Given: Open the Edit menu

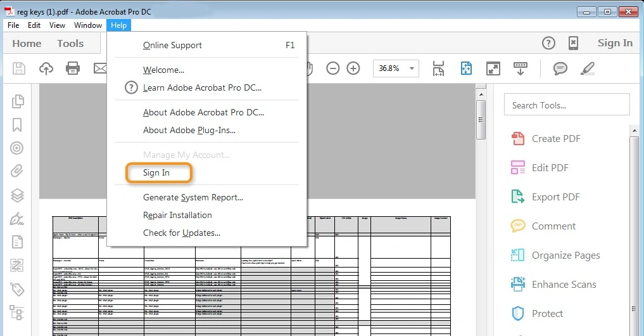Looking at the screenshot, I should point(34,25).
